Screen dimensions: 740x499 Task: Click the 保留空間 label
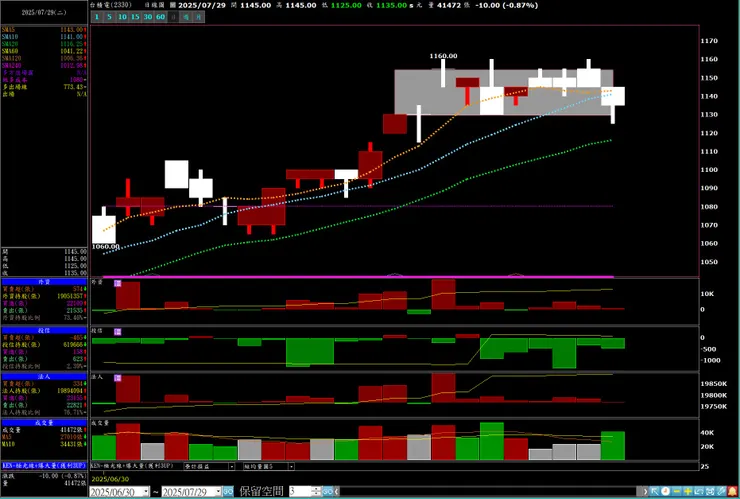pos(261,491)
